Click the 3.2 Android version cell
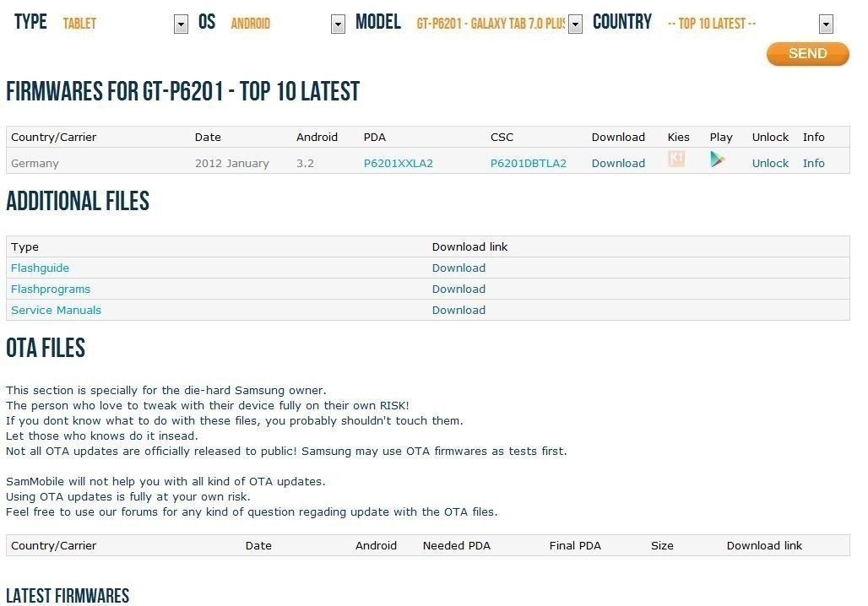Screen dimensions: 868x606 305,163
